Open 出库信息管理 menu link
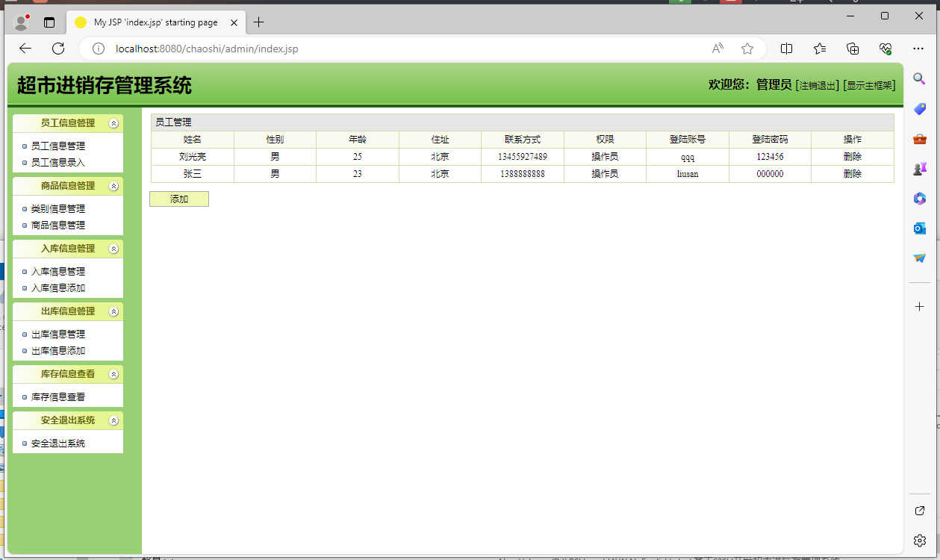Screen dimensions: 940x560 pos(58,335)
